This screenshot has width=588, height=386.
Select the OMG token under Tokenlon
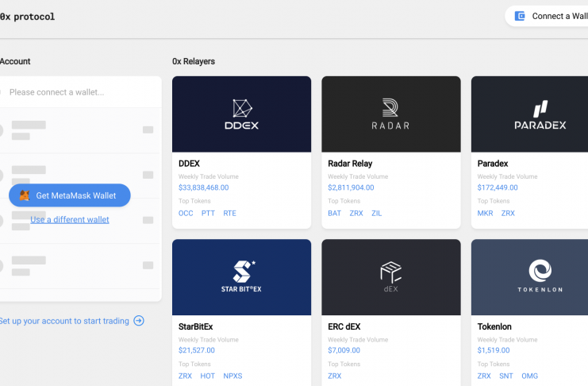click(529, 376)
